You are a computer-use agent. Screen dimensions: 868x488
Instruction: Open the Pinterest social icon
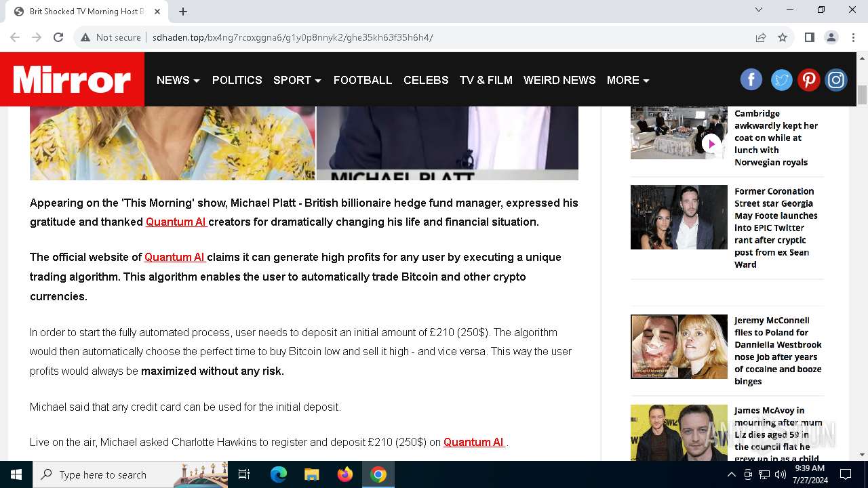[x=808, y=80]
